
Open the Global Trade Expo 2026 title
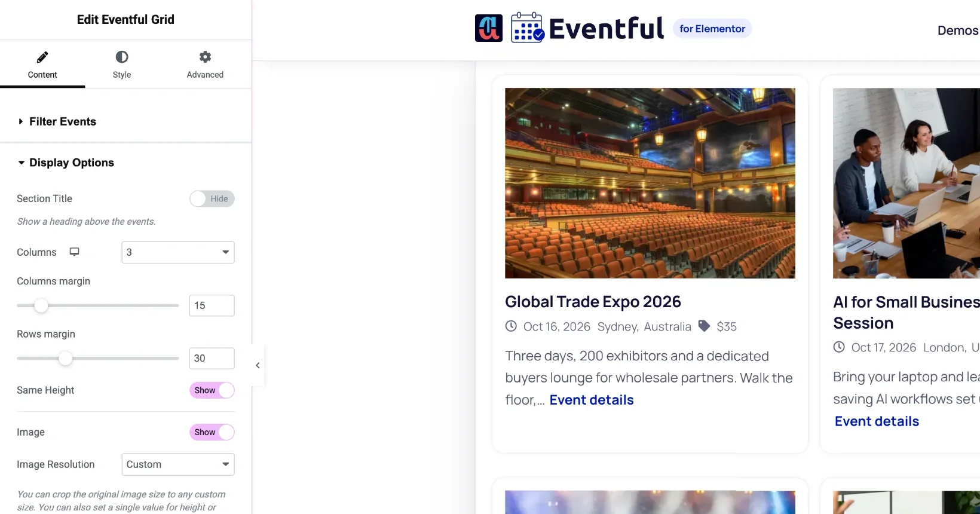tap(593, 302)
